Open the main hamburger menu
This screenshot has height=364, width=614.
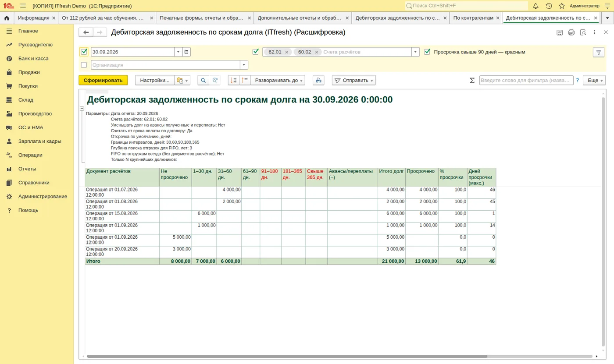23,6
